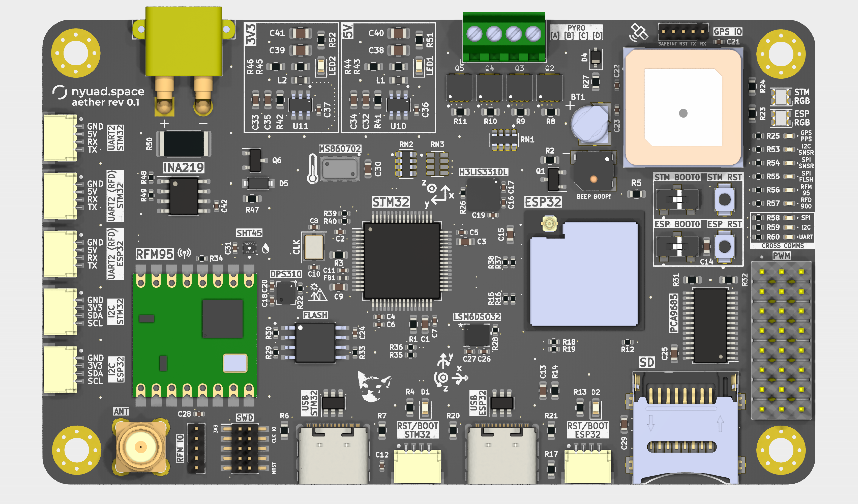Image resolution: width=858 pixels, height=504 pixels.
Task: Click the 'aether rev 0.1' text
Action: [x=106, y=102]
